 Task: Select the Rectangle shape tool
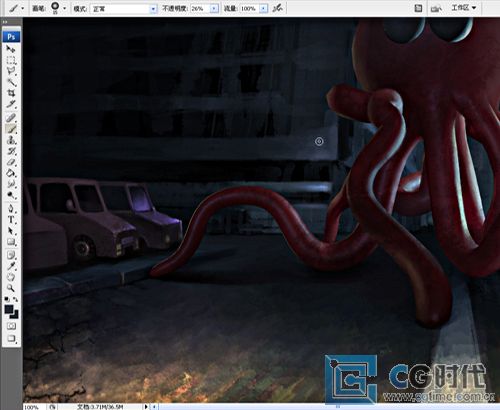pyautogui.click(x=11, y=242)
